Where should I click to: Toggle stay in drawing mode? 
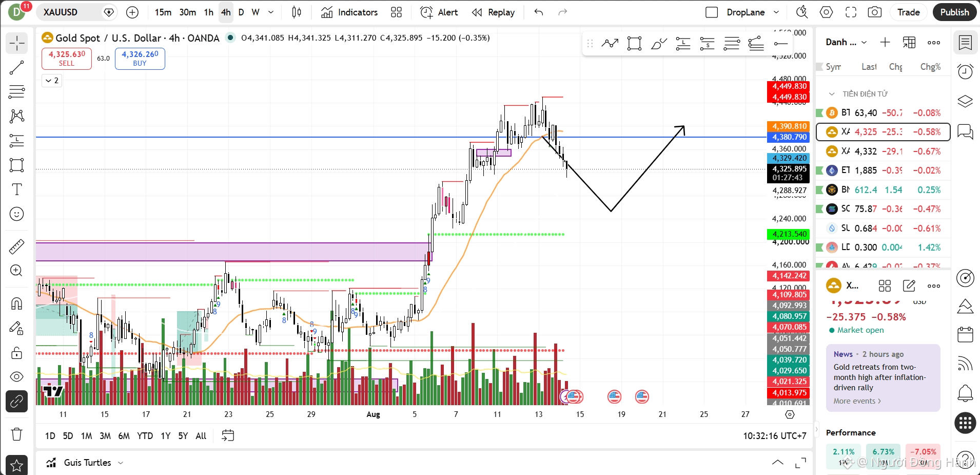tap(16, 328)
